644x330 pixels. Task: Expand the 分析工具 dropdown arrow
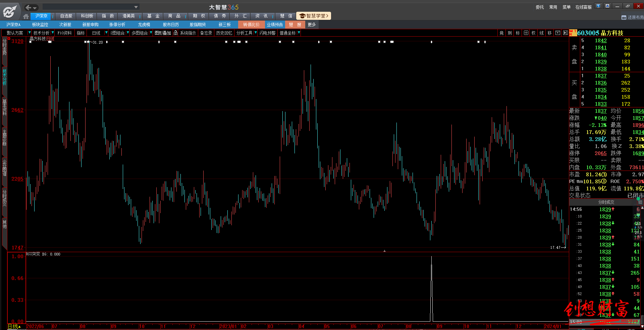coord(256,33)
